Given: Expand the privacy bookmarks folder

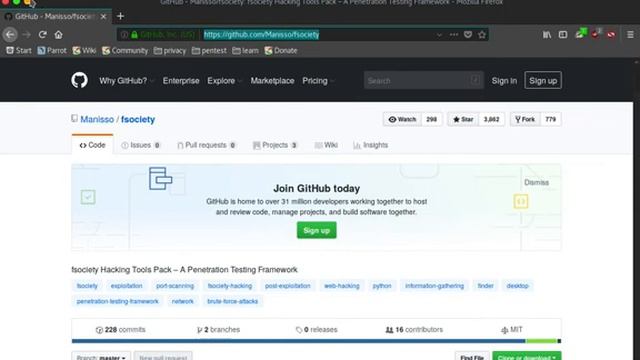Looking at the screenshot, I should pos(170,51).
